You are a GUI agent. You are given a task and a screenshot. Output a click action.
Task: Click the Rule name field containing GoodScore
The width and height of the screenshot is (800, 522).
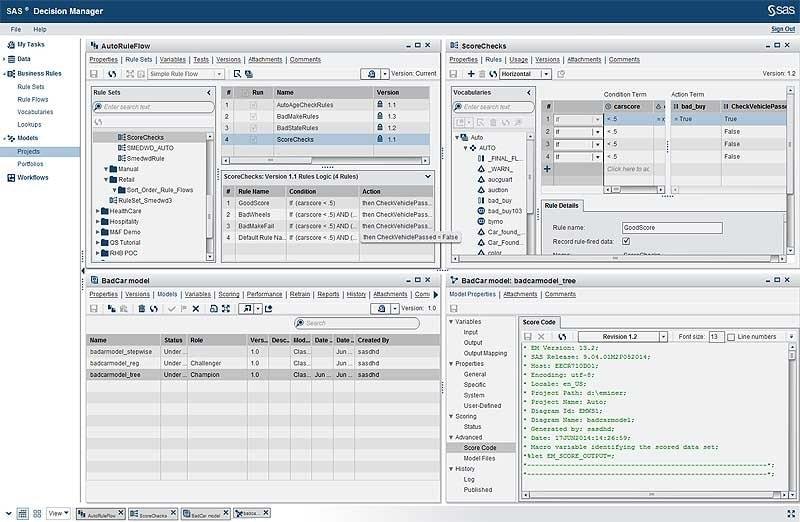pos(672,228)
